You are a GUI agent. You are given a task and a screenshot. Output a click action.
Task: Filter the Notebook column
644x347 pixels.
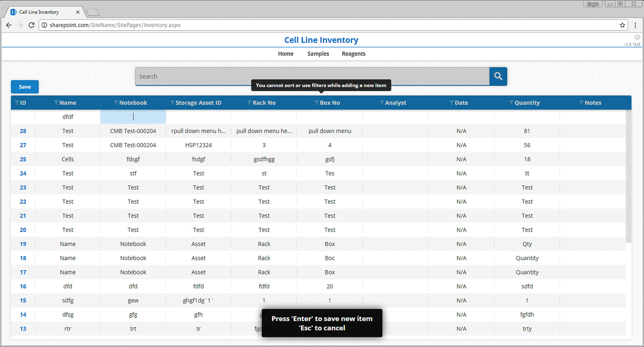click(x=115, y=103)
